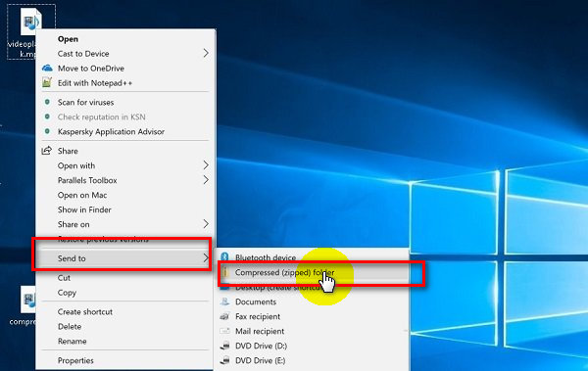Expand the Cast to Device submenu arrow
The width and height of the screenshot is (588, 371).
tap(206, 53)
